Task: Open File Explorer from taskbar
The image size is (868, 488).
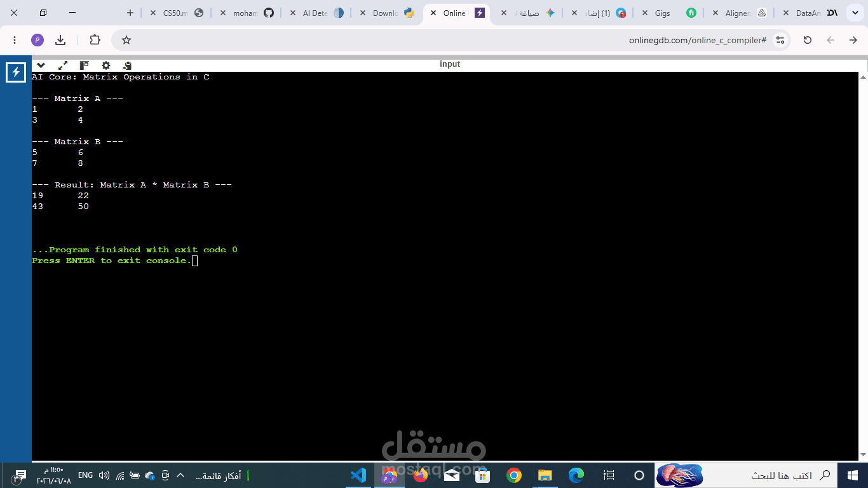Action: point(545,475)
